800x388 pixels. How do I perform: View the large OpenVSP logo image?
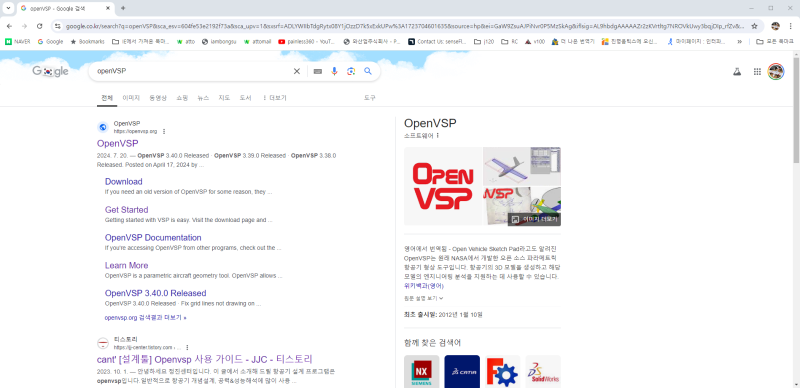[443, 186]
